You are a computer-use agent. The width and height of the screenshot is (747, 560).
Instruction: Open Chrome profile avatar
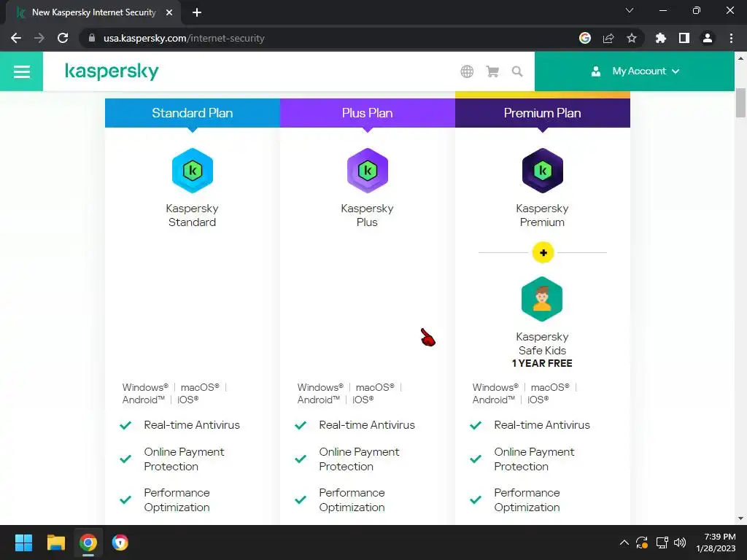click(x=708, y=38)
